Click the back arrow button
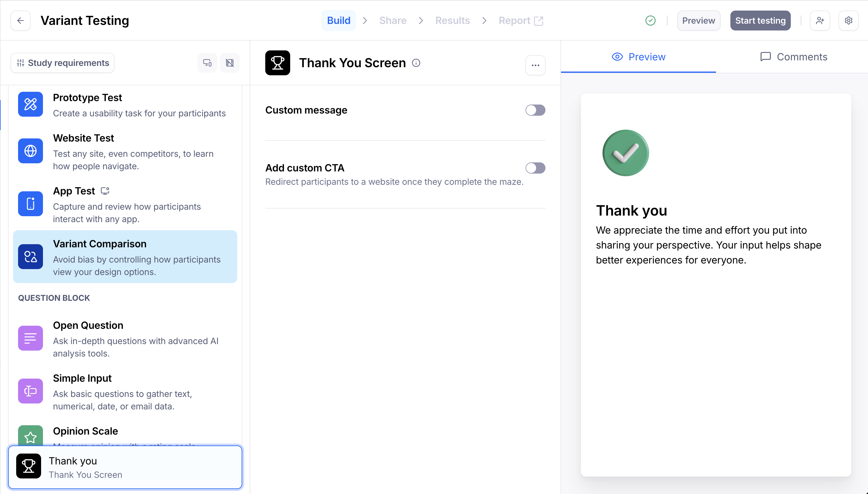Screen dimensions: 868x494 [20, 21]
